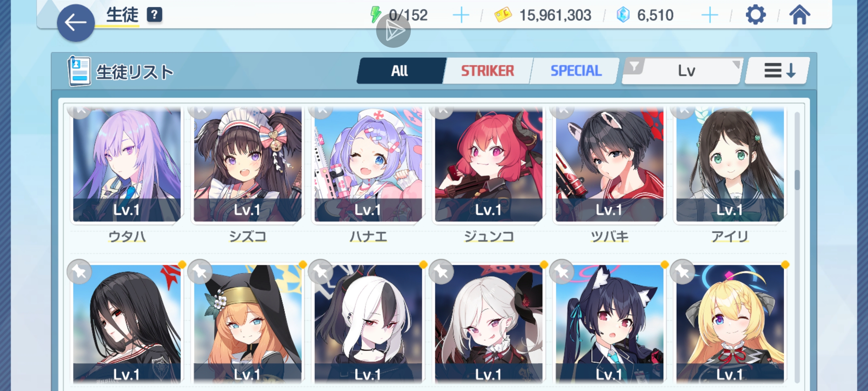Toggle pin on orange-haired nun student
This screenshot has width=868, height=391.
coord(200,272)
